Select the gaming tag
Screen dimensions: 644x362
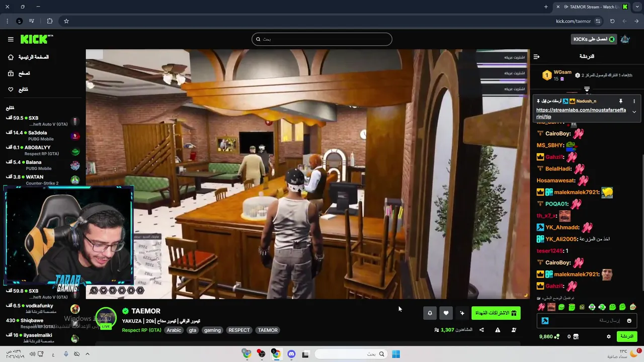click(212, 330)
